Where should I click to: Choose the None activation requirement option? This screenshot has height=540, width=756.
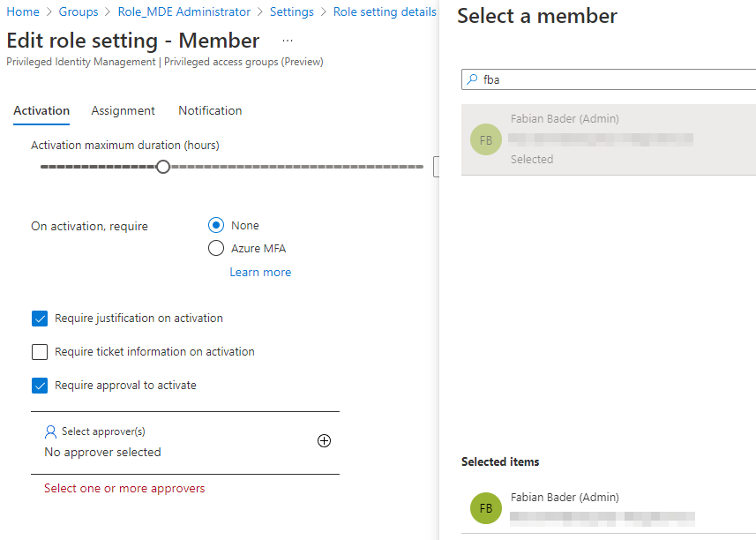(216, 225)
